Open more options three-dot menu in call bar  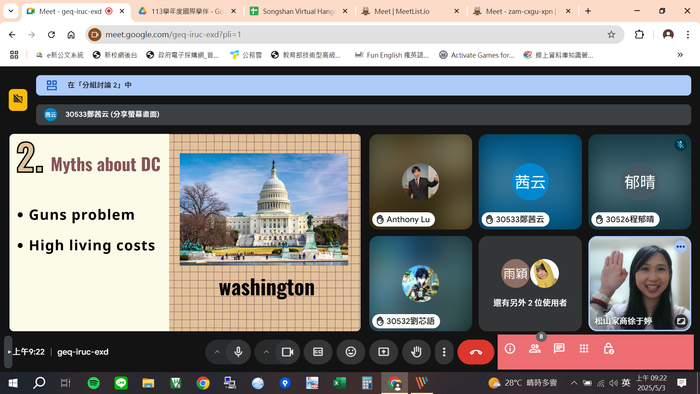click(444, 352)
